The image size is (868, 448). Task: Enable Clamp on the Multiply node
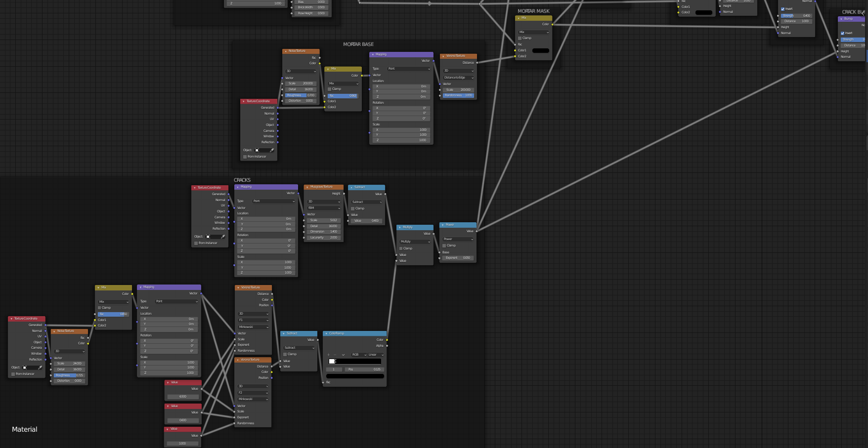(401, 248)
